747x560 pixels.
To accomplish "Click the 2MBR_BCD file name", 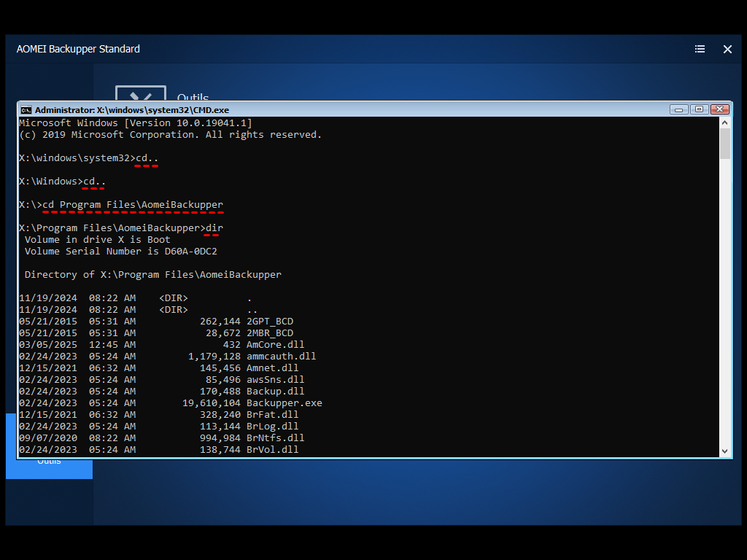I will click(x=270, y=332).
